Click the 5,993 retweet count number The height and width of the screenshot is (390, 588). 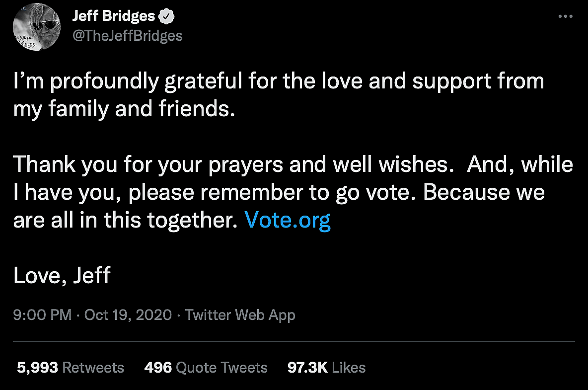tap(38, 368)
